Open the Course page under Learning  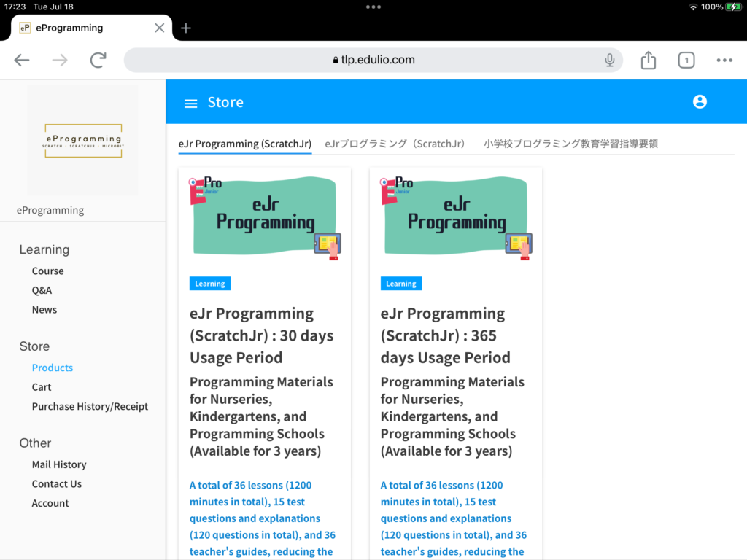[47, 271]
